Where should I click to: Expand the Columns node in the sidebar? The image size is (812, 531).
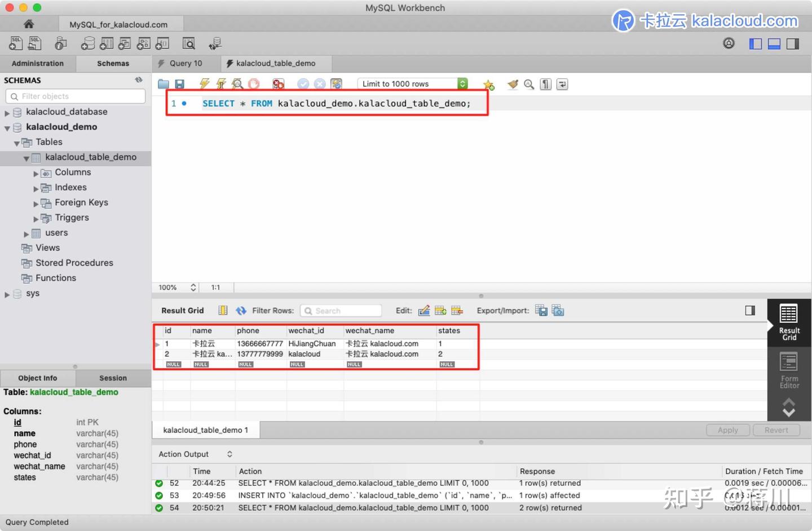[36, 172]
